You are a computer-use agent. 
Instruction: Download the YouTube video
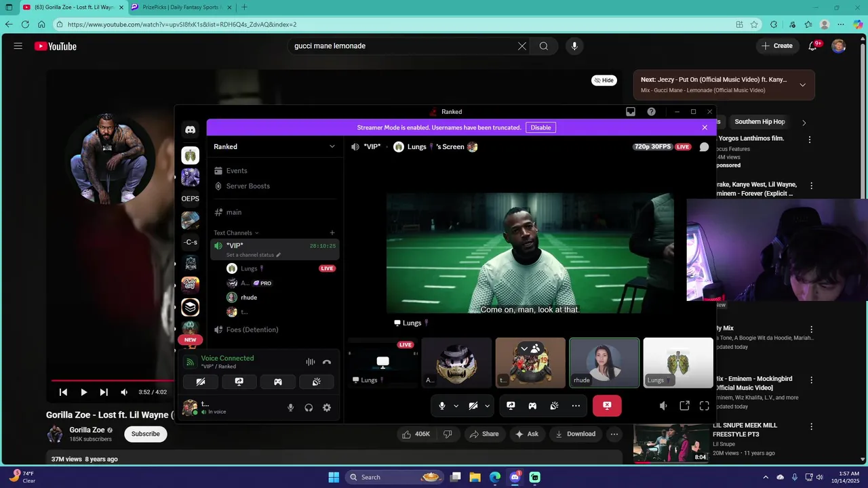[576, 434]
